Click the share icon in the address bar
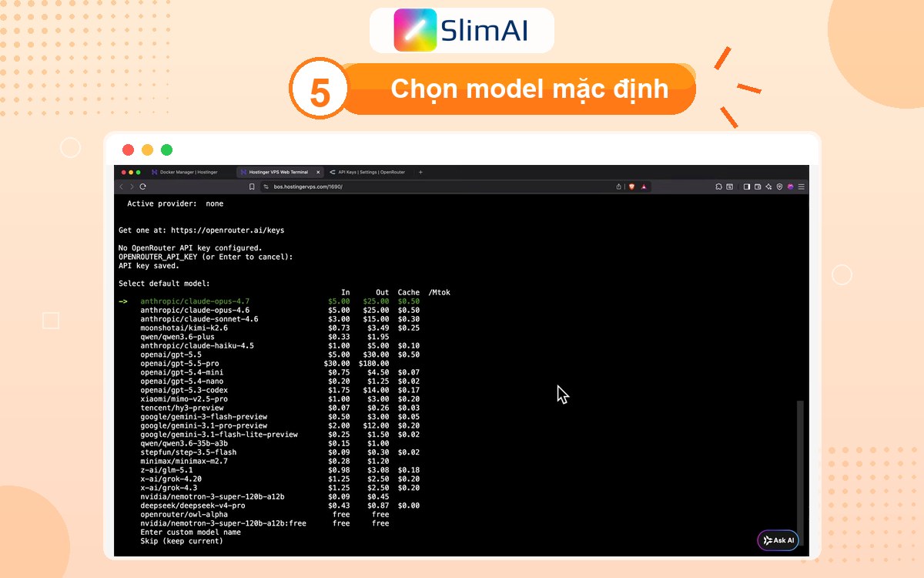 click(619, 187)
